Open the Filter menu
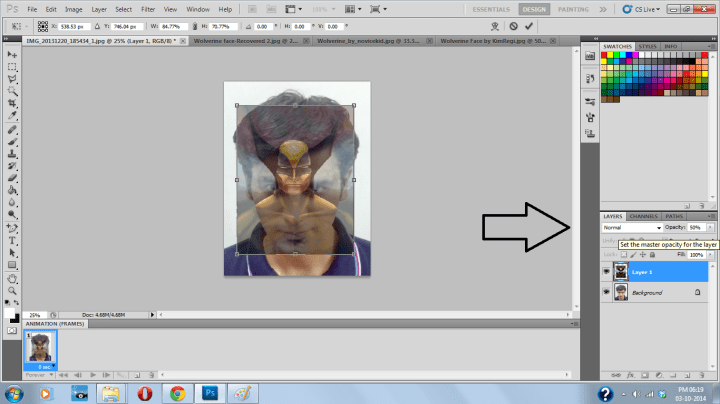 pyautogui.click(x=148, y=9)
